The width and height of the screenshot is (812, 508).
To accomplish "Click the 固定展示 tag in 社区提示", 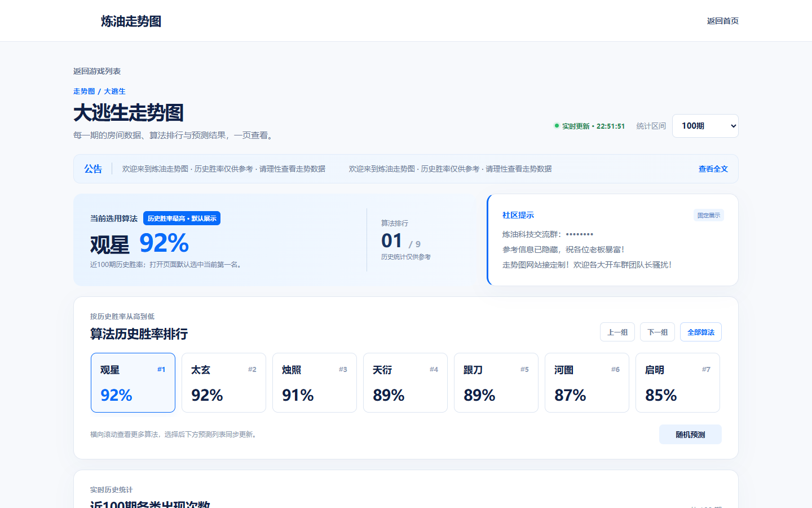I will coord(709,215).
